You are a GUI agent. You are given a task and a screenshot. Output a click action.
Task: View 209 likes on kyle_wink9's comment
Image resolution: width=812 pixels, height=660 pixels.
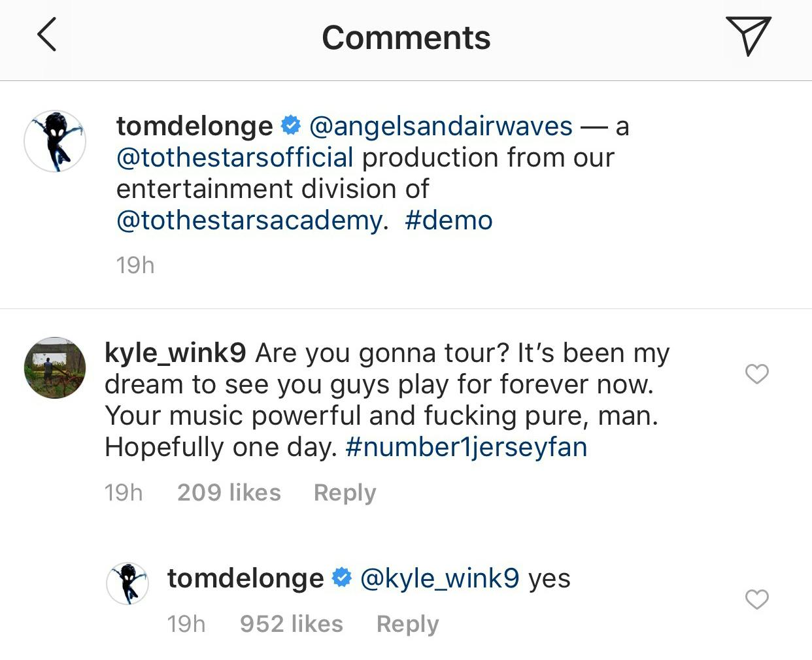(x=229, y=493)
